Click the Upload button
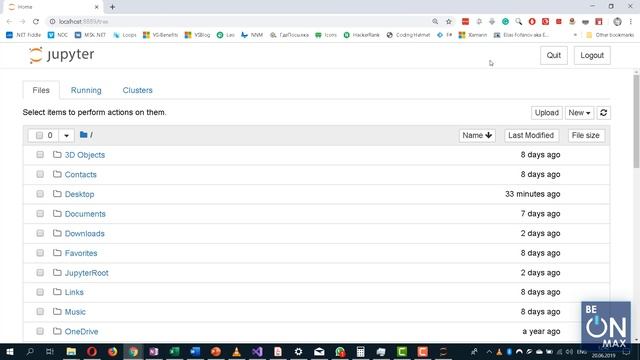This screenshot has width=640, height=360. 547,113
